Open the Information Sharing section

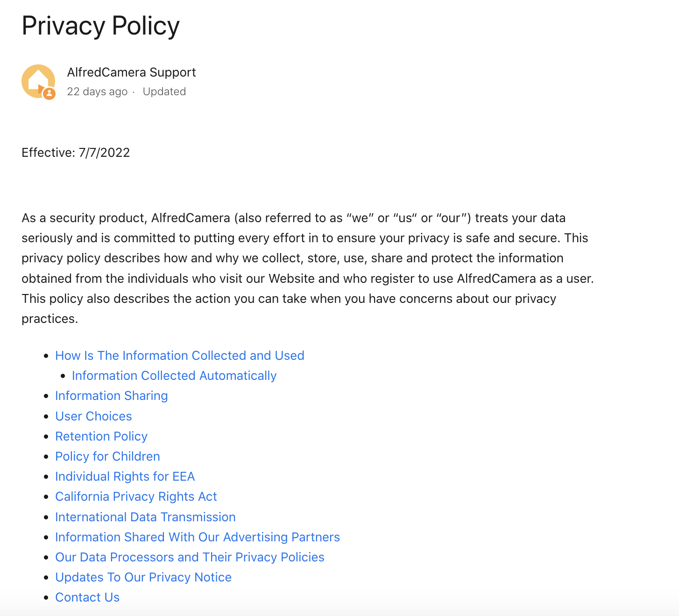point(111,395)
